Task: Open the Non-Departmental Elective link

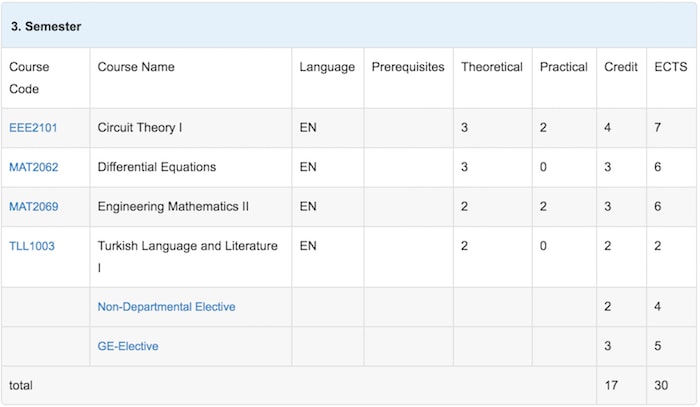Action: (166, 307)
